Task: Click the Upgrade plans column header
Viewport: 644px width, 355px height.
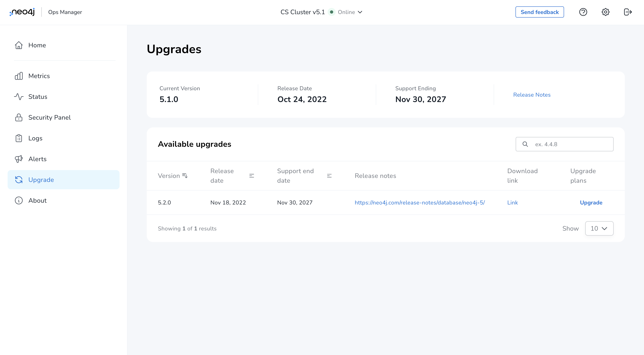Action: click(x=583, y=176)
